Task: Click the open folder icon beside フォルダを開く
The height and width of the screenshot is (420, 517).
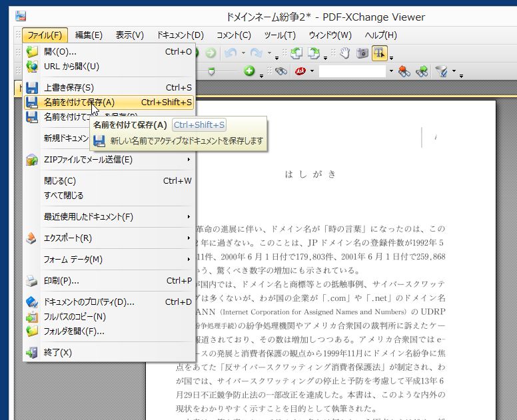Action: tap(32, 331)
